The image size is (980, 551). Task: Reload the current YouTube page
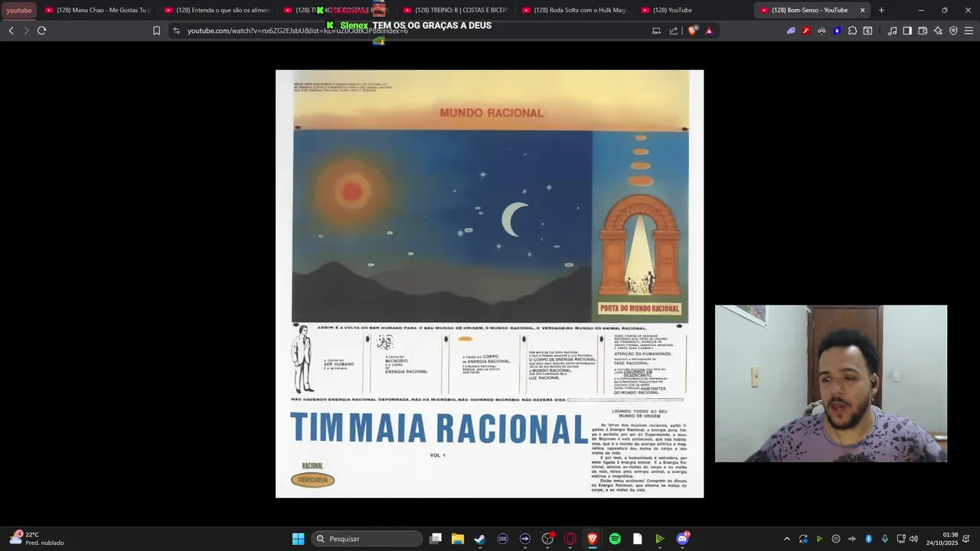(x=41, y=31)
